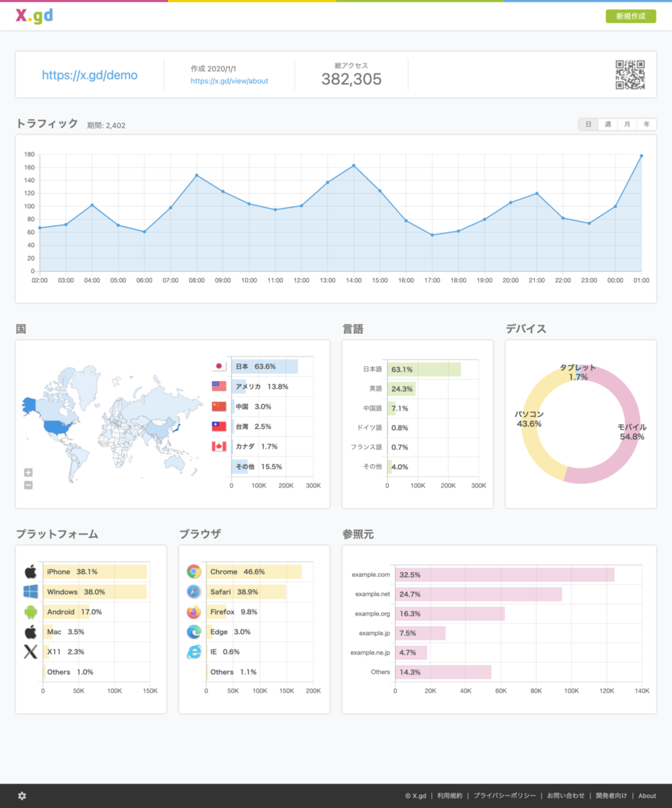This screenshot has width=672, height=808.
Task: Click the Chrome browser icon
Action: (194, 572)
